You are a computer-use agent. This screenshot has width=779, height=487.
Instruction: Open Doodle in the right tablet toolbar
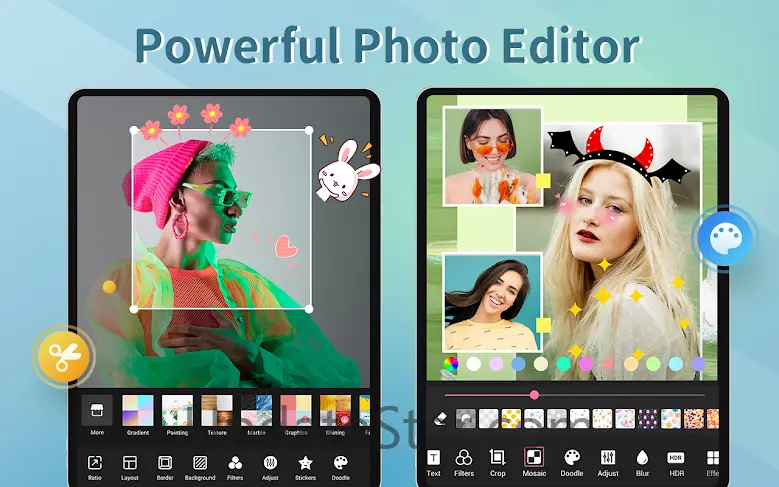tap(572, 463)
